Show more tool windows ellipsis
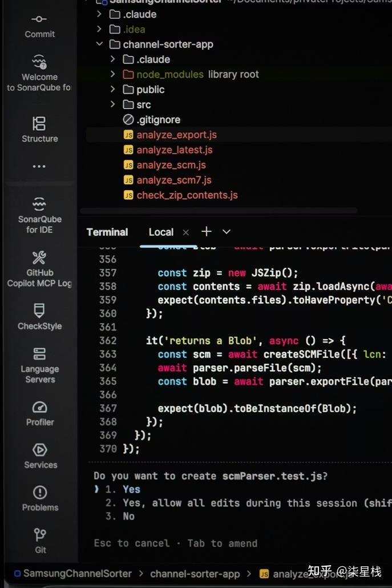 pos(39,166)
